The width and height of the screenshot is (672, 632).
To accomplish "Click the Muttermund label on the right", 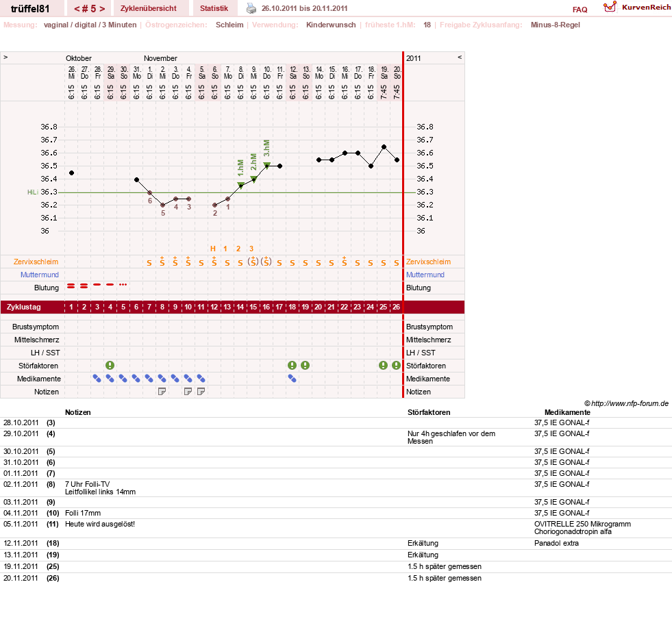I will pyautogui.click(x=425, y=275).
